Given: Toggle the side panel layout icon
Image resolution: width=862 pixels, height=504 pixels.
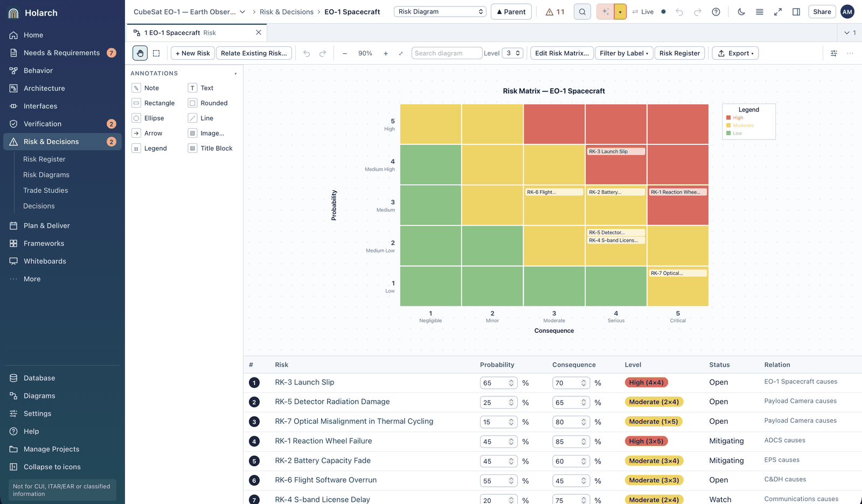Looking at the screenshot, I should (796, 12).
